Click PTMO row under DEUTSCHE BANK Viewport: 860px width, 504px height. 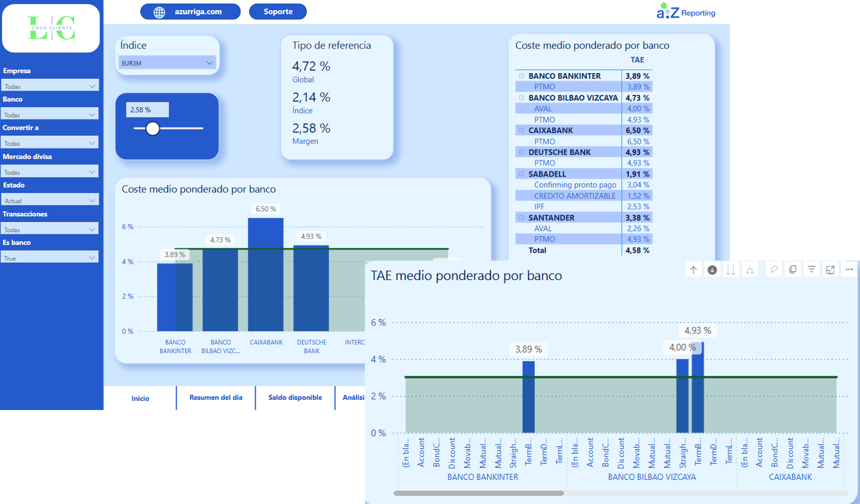tap(584, 163)
